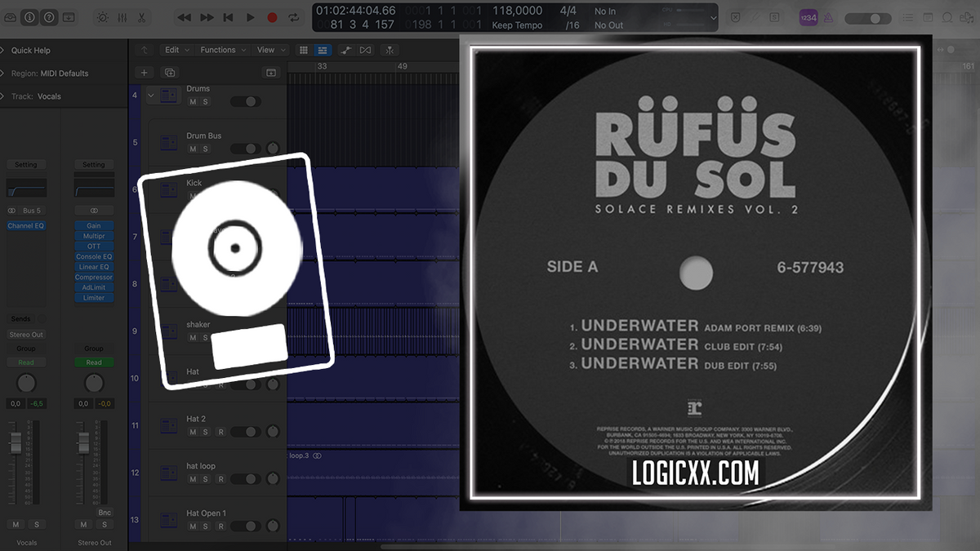Collapse the Drums track stack chevron
The height and width of the screenshot is (551, 980).
point(150,96)
